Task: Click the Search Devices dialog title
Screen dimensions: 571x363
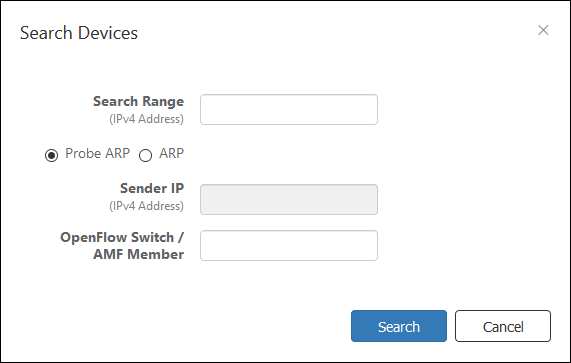Action: [x=79, y=33]
